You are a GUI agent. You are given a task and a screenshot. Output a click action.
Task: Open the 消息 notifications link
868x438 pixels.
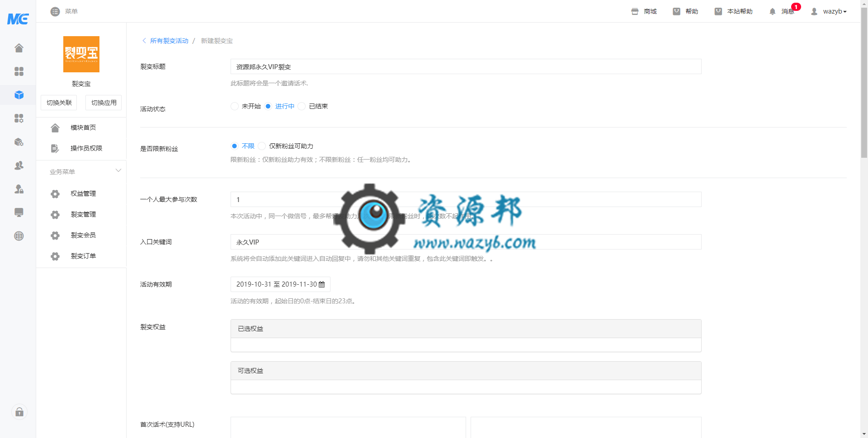pyautogui.click(x=788, y=11)
